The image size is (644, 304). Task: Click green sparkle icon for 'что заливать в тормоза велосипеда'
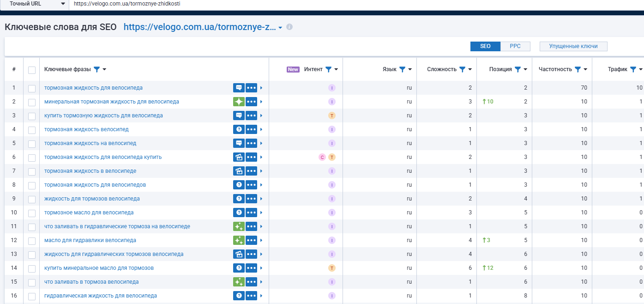pos(239,282)
